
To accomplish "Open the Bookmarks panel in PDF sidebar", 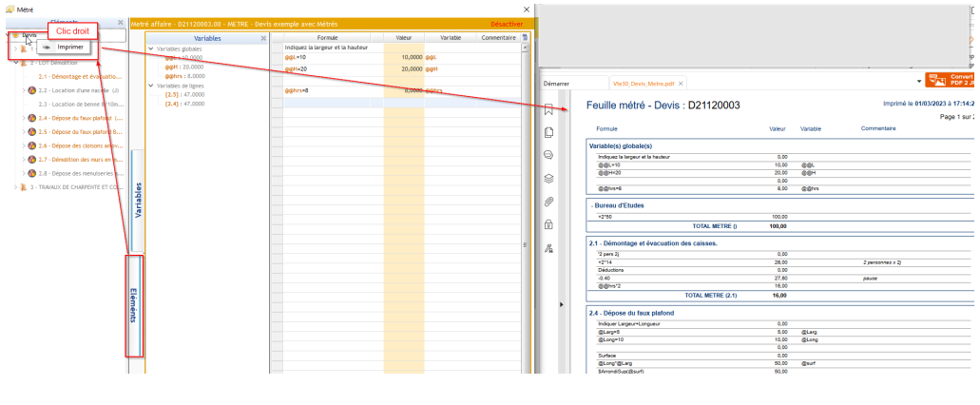I will 548,108.
